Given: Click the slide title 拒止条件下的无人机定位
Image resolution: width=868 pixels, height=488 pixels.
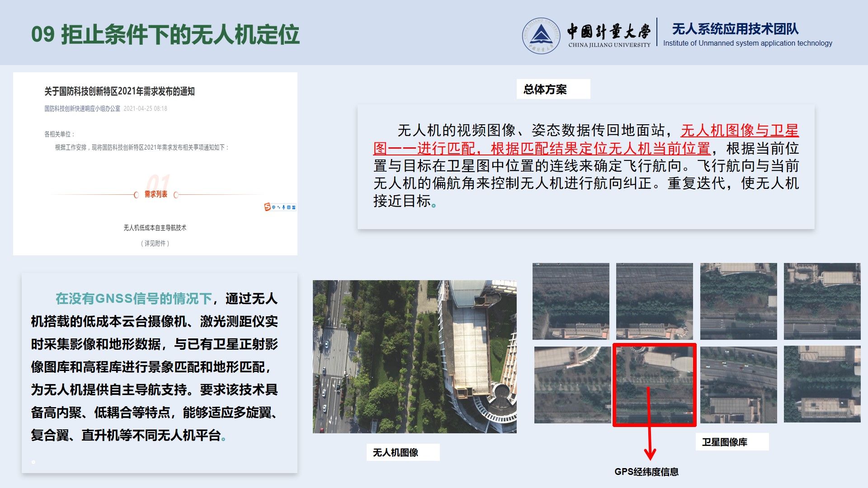Looking at the screenshot, I should (180, 34).
